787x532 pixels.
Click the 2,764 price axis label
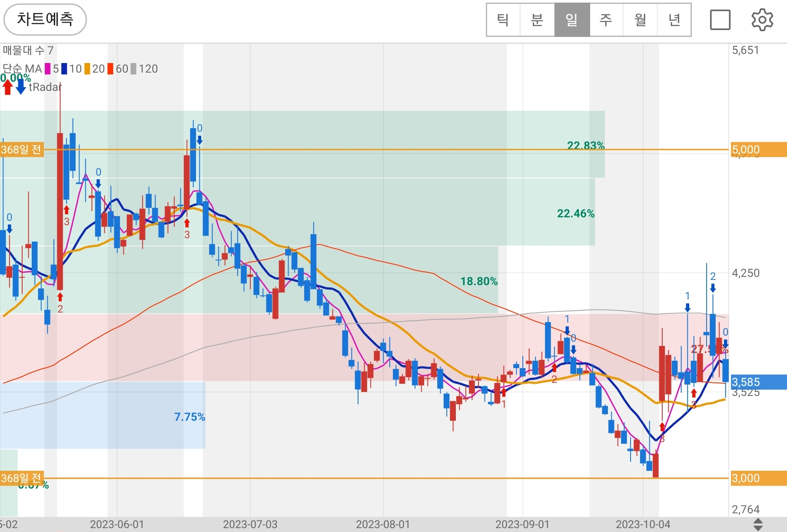pyautogui.click(x=746, y=509)
